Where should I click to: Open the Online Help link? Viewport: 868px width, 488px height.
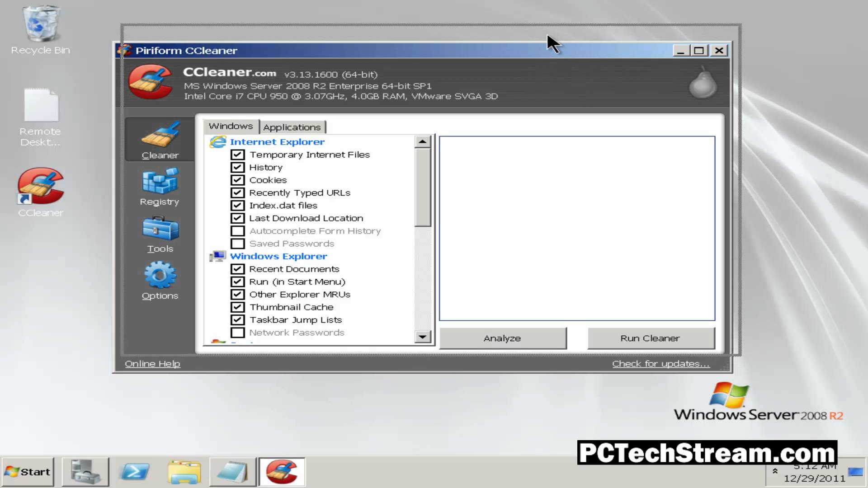pyautogui.click(x=152, y=363)
